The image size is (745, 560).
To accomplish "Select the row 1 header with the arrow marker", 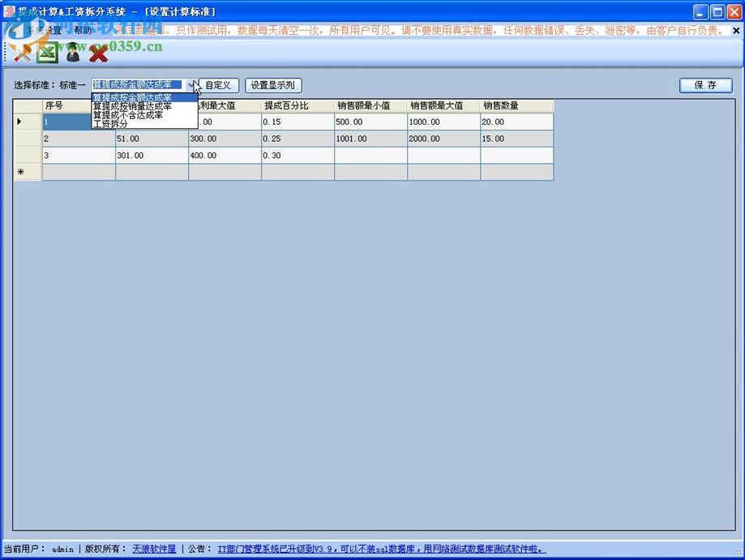I will (x=28, y=122).
